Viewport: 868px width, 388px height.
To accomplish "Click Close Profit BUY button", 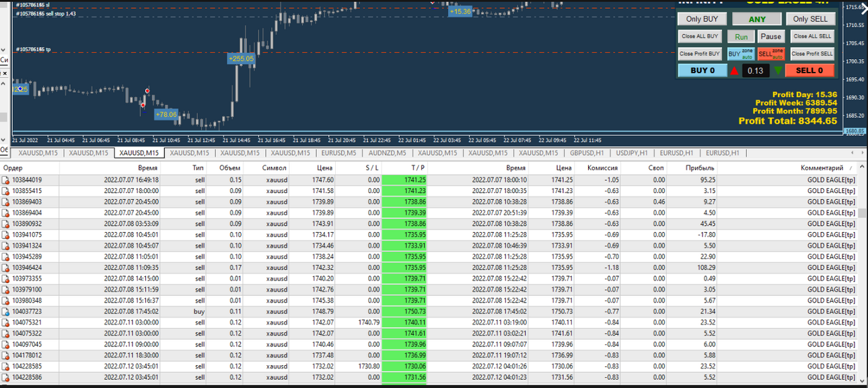I will [700, 53].
